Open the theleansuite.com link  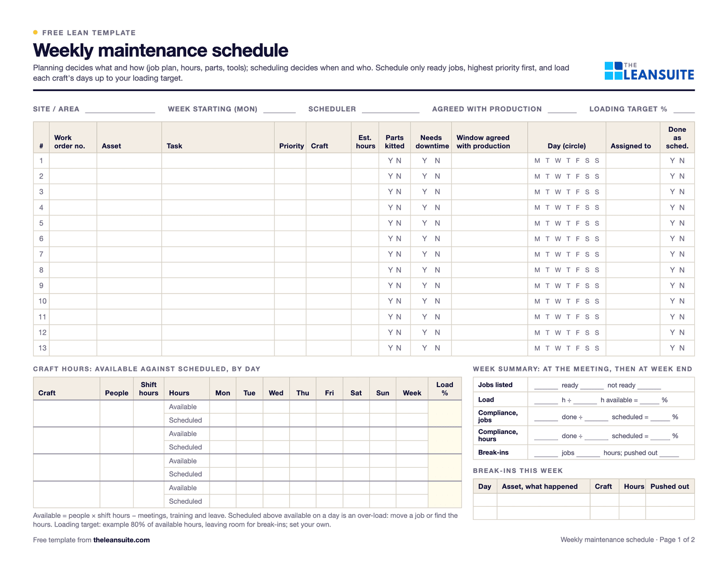122,540
